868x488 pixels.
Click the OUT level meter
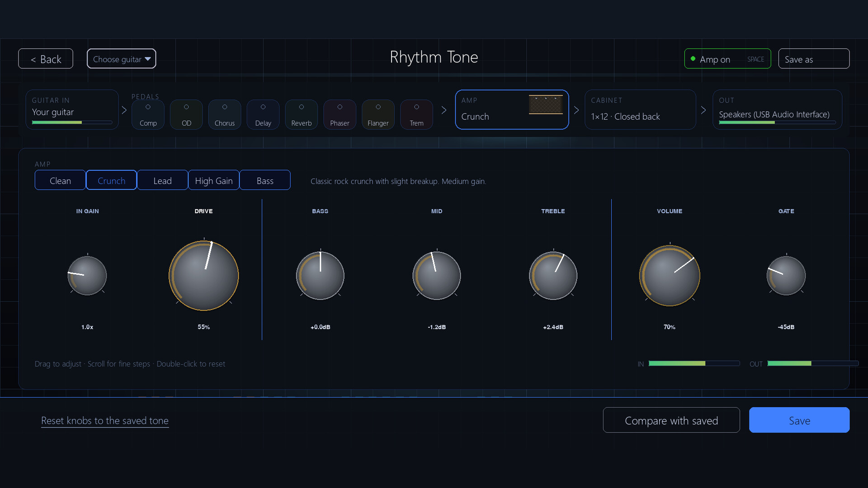tap(813, 364)
